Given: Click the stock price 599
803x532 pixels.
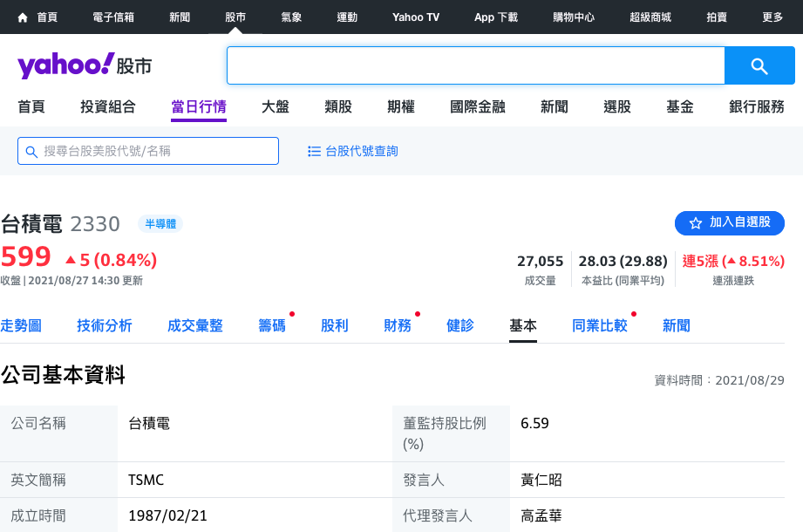Looking at the screenshot, I should coord(25,257).
